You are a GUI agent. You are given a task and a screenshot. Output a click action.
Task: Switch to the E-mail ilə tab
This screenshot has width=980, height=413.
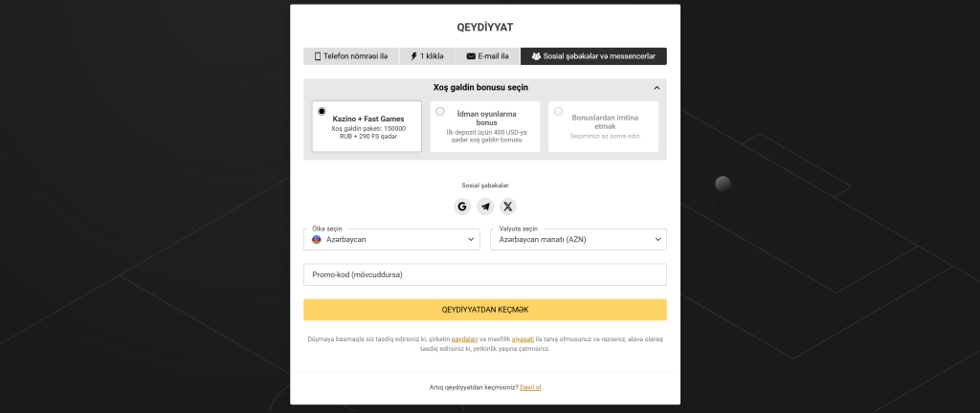coord(487,56)
